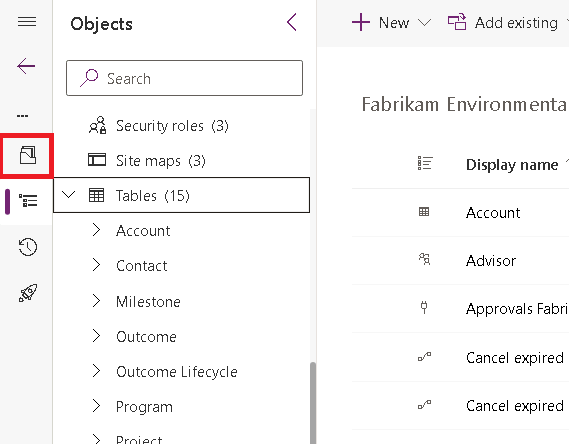
Task: Expand the Account table node
Action: coord(96,230)
